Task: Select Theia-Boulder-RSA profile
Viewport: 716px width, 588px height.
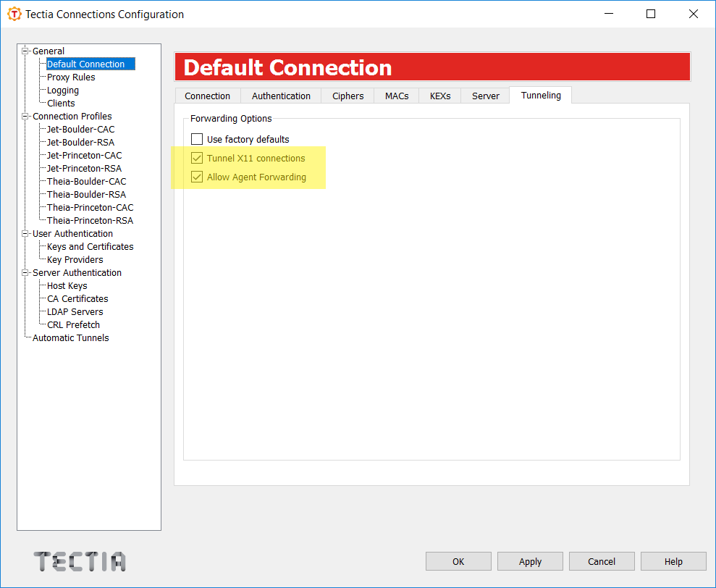Action: tap(86, 195)
